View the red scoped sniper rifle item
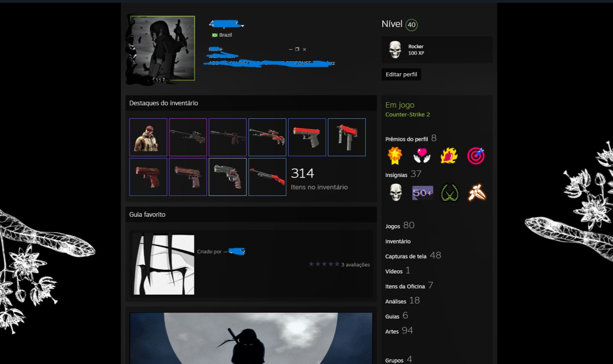613x364 pixels. pyautogui.click(x=267, y=137)
